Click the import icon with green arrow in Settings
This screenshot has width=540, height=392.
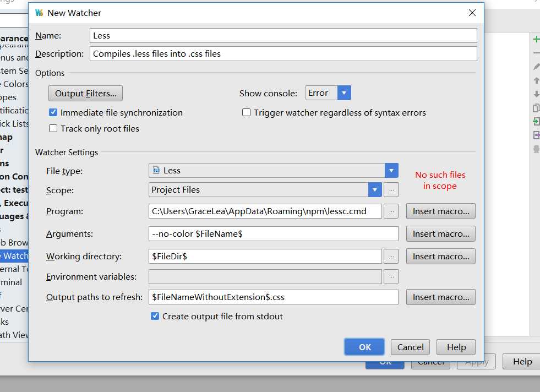[536, 121]
